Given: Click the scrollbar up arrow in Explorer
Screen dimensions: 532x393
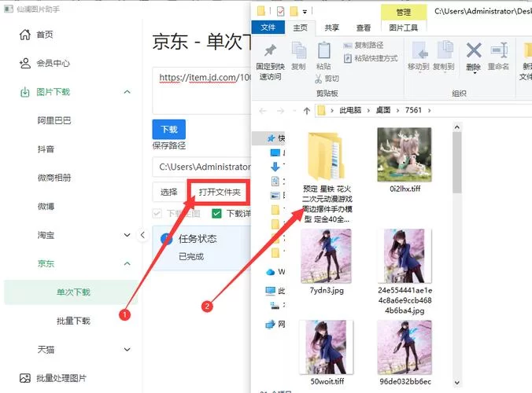Looking at the screenshot, I should pyautogui.click(x=456, y=127).
